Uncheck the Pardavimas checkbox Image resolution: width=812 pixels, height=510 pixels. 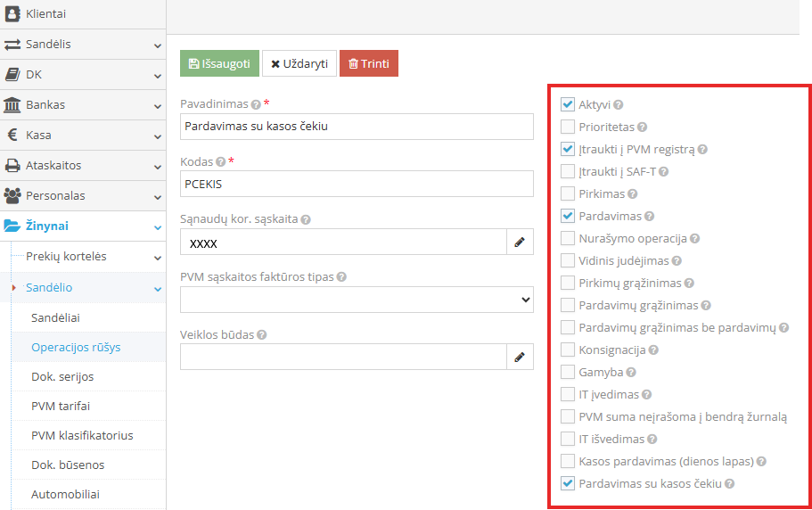(x=568, y=216)
